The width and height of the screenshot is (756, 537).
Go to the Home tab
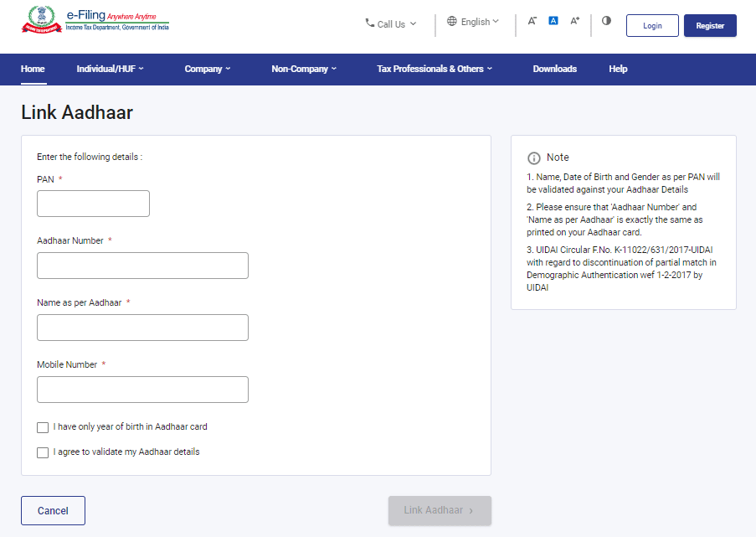(33, 69)
